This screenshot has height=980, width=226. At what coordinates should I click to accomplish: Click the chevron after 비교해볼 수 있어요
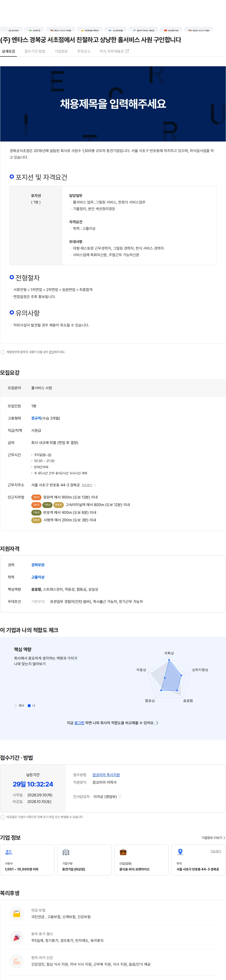coord(157,723)
